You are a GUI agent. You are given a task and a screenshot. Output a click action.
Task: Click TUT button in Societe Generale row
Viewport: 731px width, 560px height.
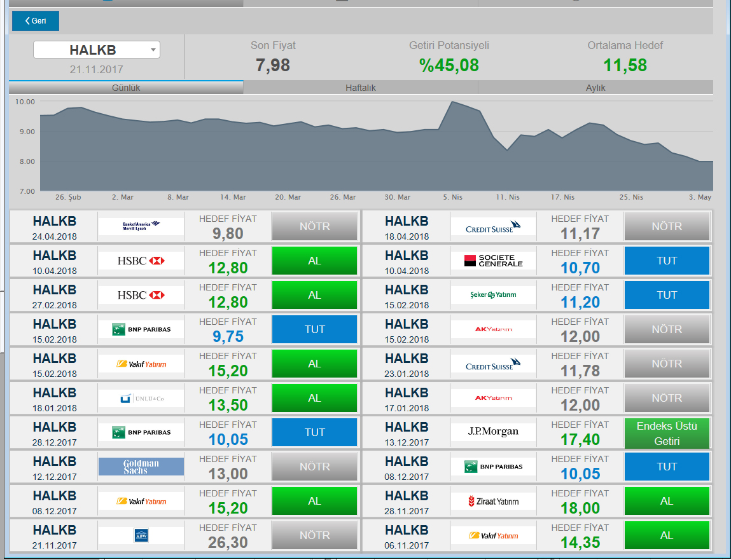pos(667,261)
